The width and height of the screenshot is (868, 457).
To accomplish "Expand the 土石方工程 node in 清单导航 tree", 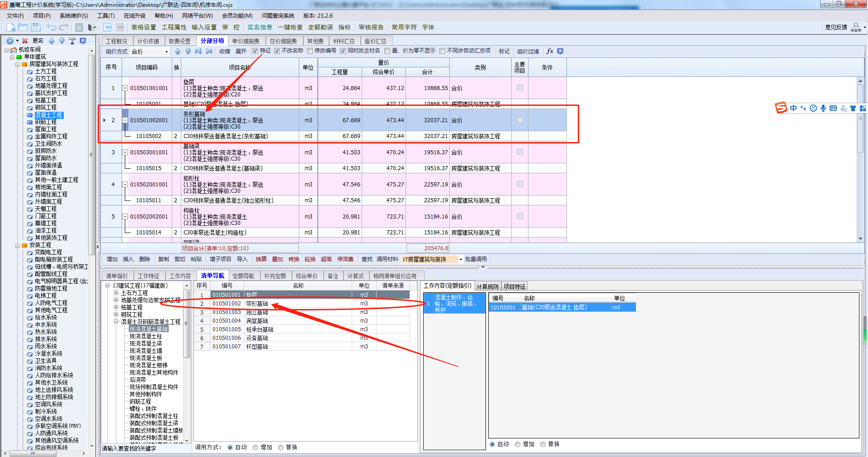I will [116, 293].
